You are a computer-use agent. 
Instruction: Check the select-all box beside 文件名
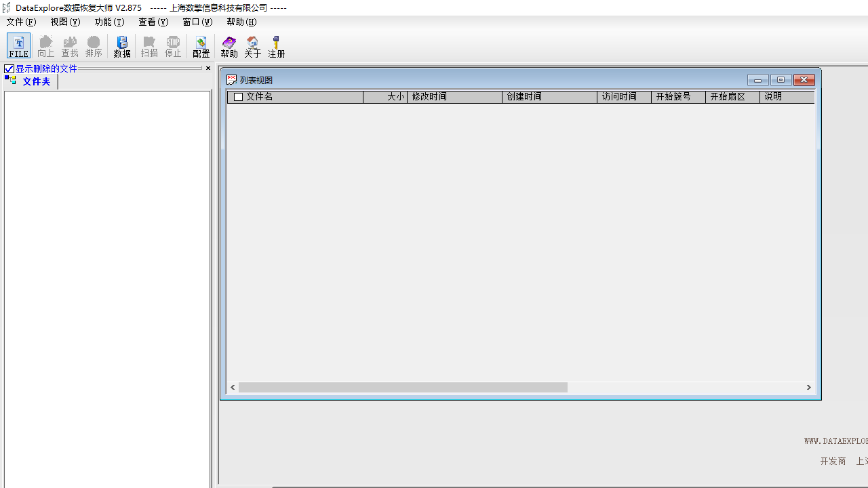click(x=238, y=97)
